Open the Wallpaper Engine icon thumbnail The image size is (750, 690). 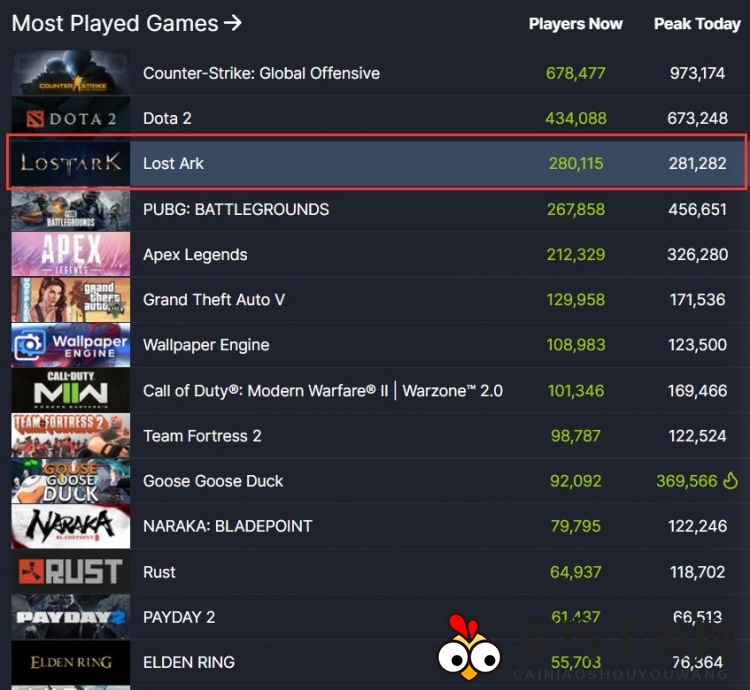point(70,345)
